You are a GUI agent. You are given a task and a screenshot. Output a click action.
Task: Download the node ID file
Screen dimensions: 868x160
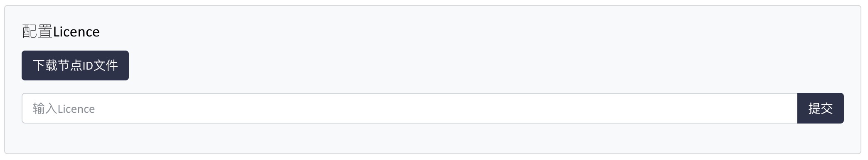click(75, 65)
